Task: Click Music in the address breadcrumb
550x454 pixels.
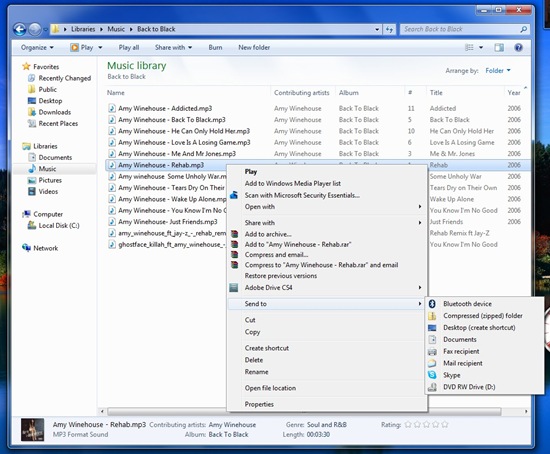Action: point(116,29)
